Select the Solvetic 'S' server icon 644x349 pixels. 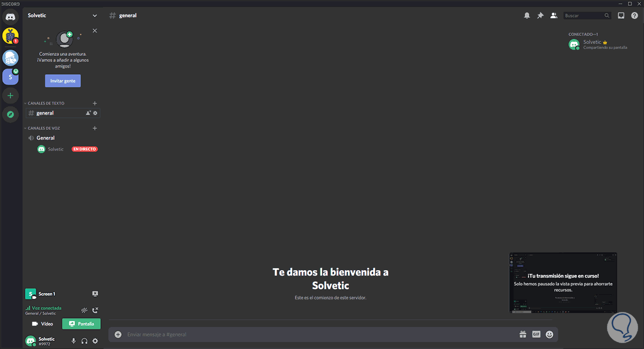(10, 77)
